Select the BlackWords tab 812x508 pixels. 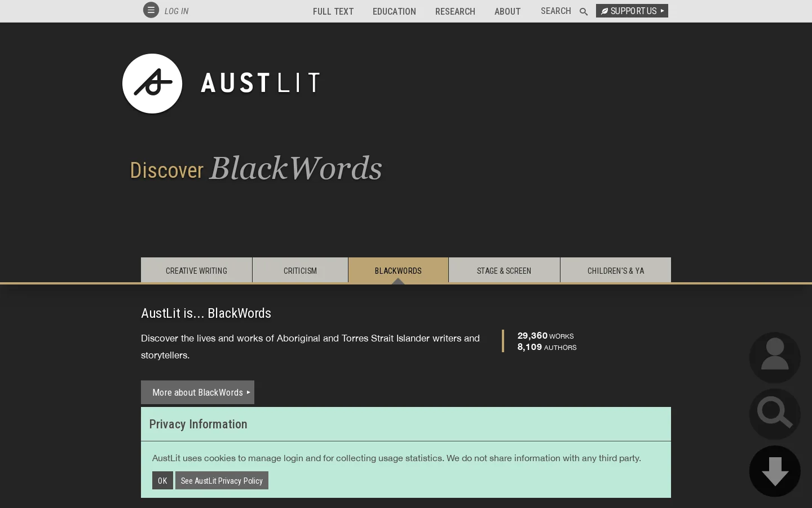398,270
